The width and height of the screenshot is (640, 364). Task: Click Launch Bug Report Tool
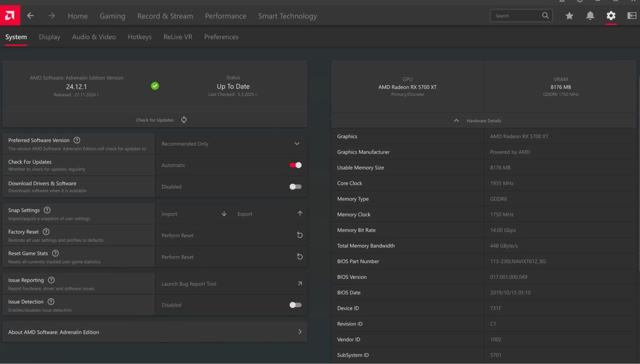[x=231, y=283]
